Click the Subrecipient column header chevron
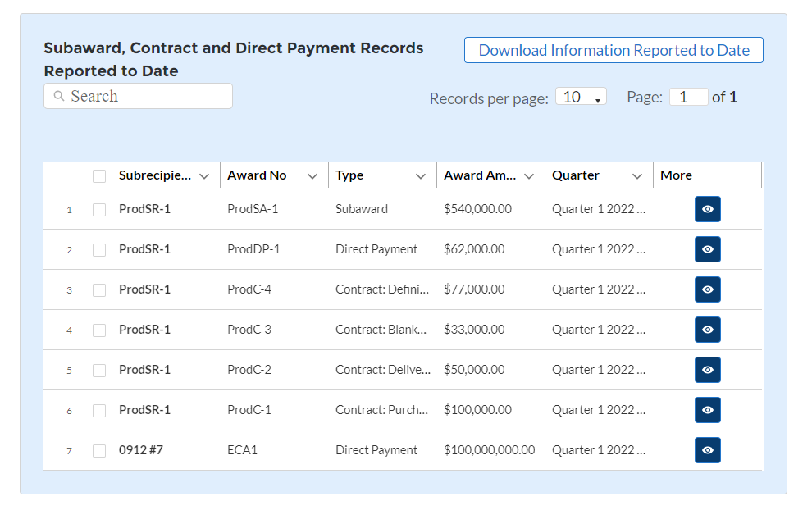The height and width of the screenshot is (510, 812). 204,176
